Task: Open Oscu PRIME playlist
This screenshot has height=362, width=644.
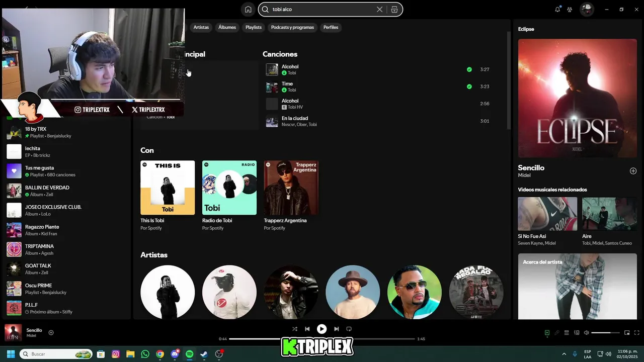Action: click(65, 289)
